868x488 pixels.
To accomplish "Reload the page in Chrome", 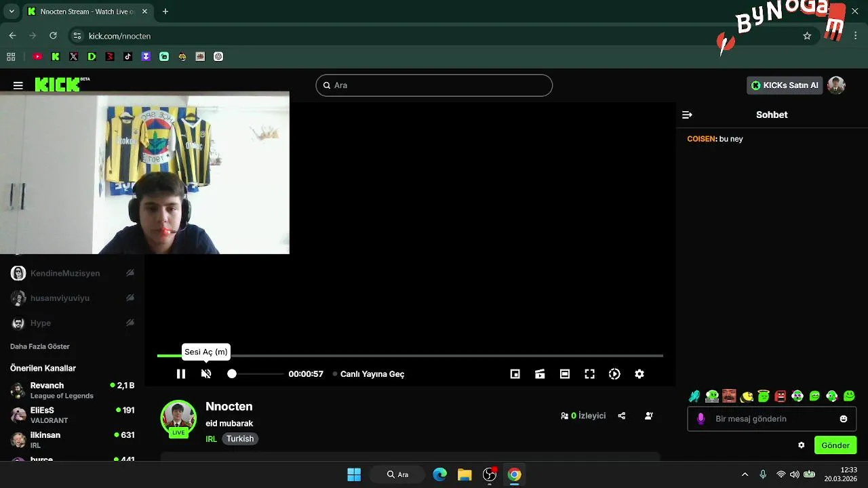I will pos(53,36).
